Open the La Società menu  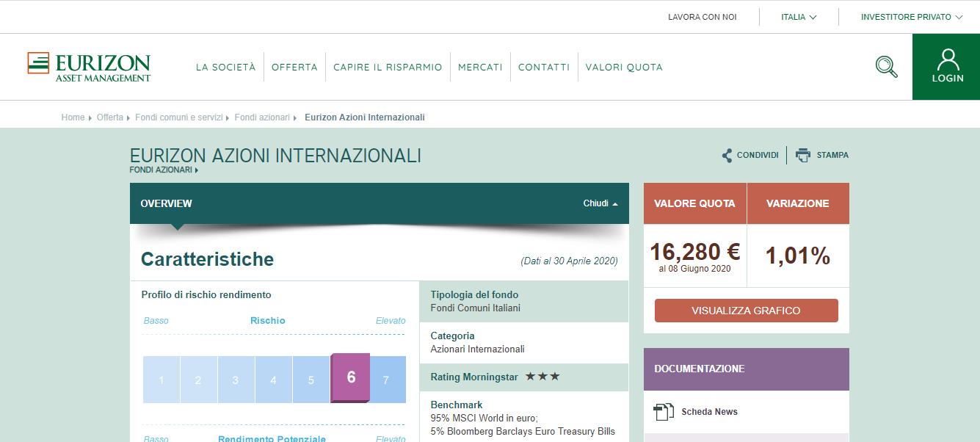225,67
